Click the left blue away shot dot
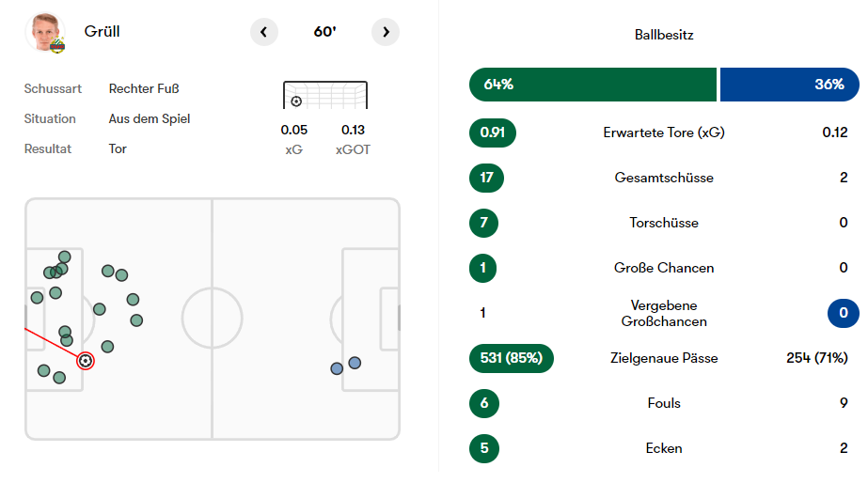The width and height of the screenshot is (868, 483). coord(337,368)
